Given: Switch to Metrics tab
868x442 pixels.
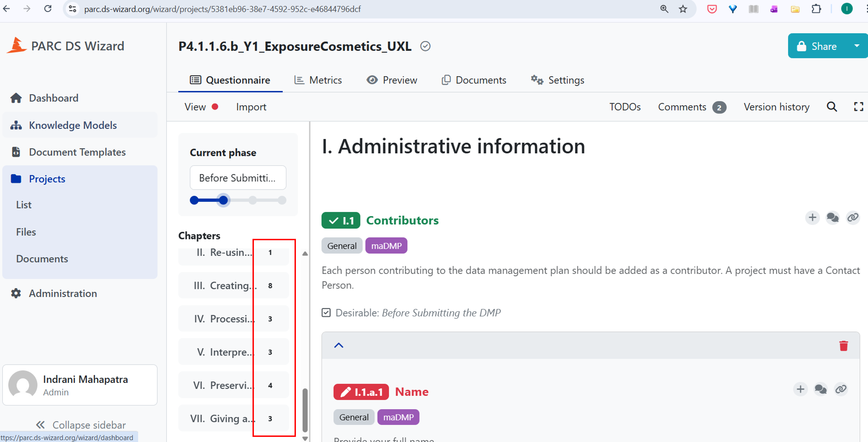Looking at the screenshot, I should 318,80.
